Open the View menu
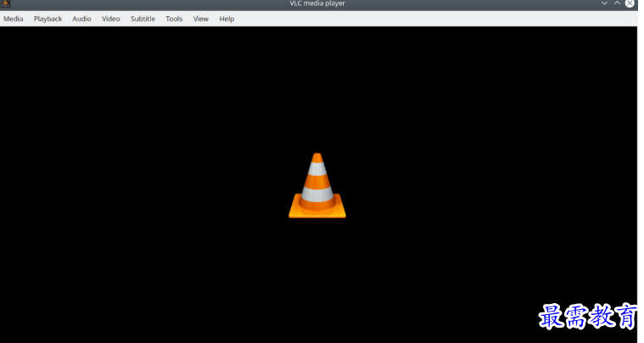Image resolution: width=644 pixels, height=343 pixels. pos(201,19)
